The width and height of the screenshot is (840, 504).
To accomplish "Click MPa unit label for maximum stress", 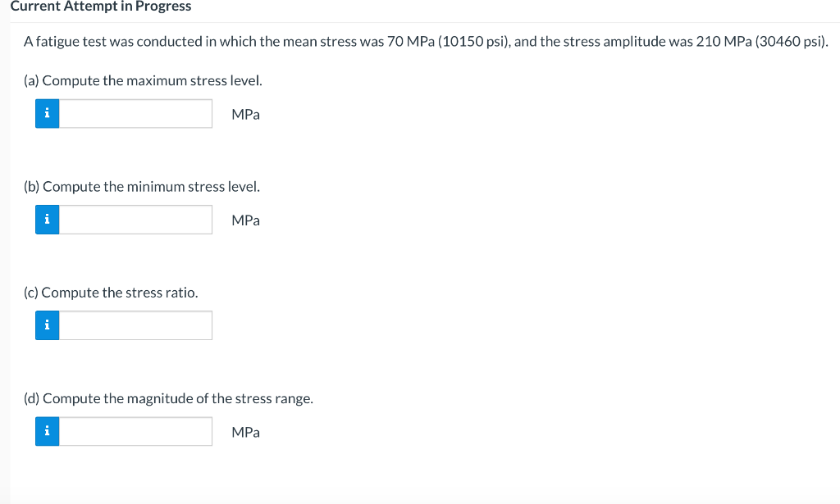I will pyautogui.click(x=245, y=115).
